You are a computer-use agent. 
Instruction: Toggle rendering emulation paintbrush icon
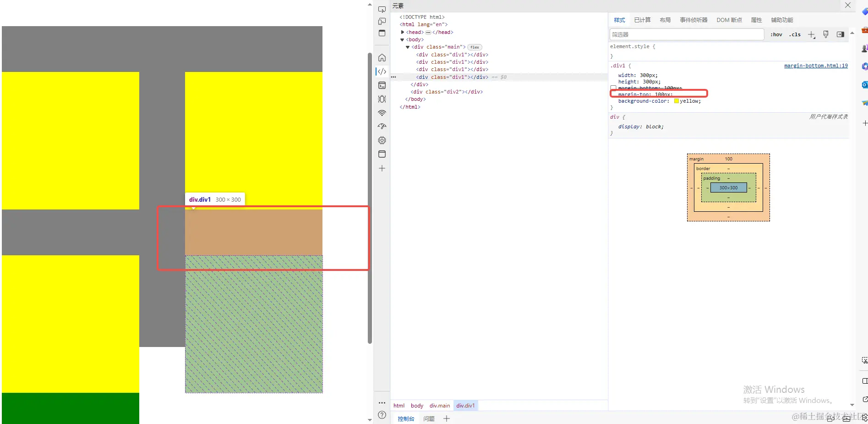pos(826,34)
